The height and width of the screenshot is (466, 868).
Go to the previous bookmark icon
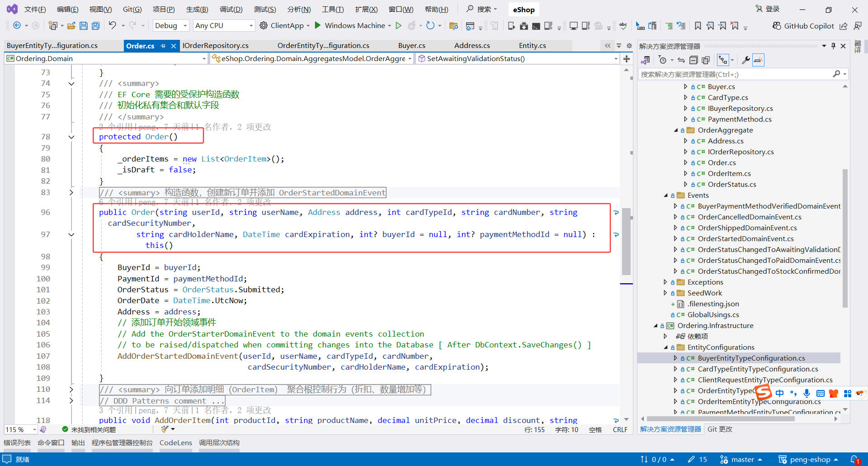coord(710,26)
